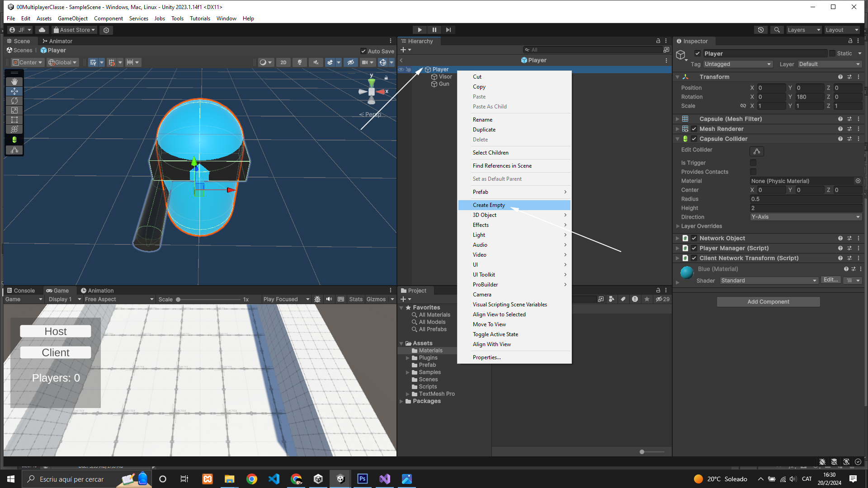
Task: Expand the Network Object component
Action: (x=677, y=238)
